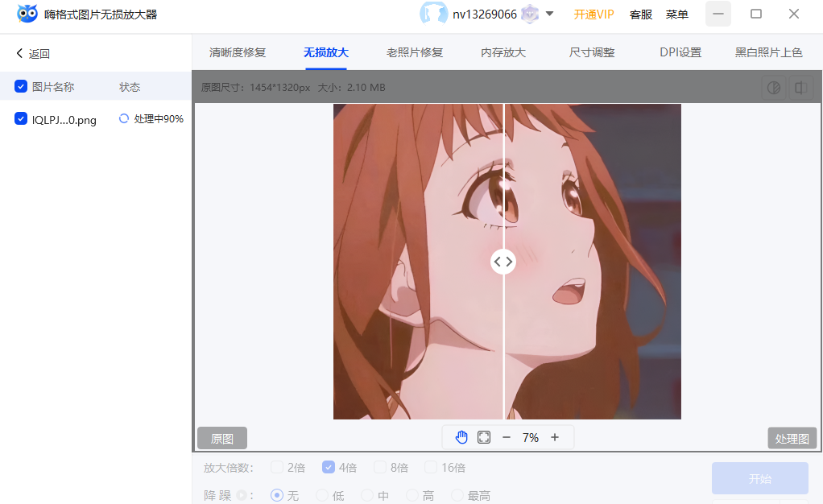Image resolution: width=823 pixels, height=504 pixels.
Task: Toggle the IQLPJ...0.png file checkbox
Action: (21, 118)
